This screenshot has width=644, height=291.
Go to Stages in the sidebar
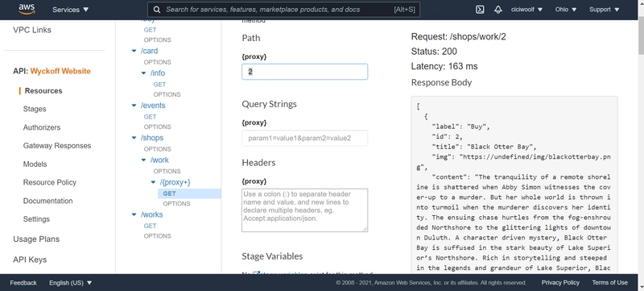point(35,109)
